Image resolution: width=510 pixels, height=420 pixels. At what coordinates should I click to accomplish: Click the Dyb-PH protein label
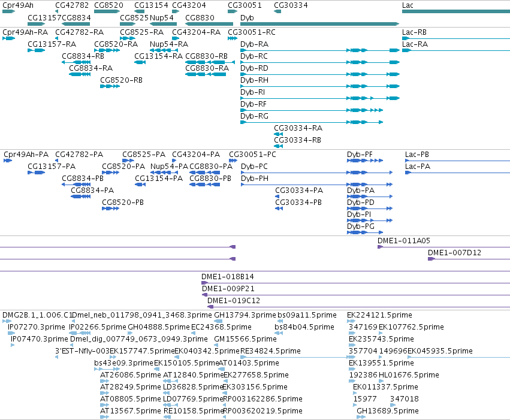(x=255, y=179)
